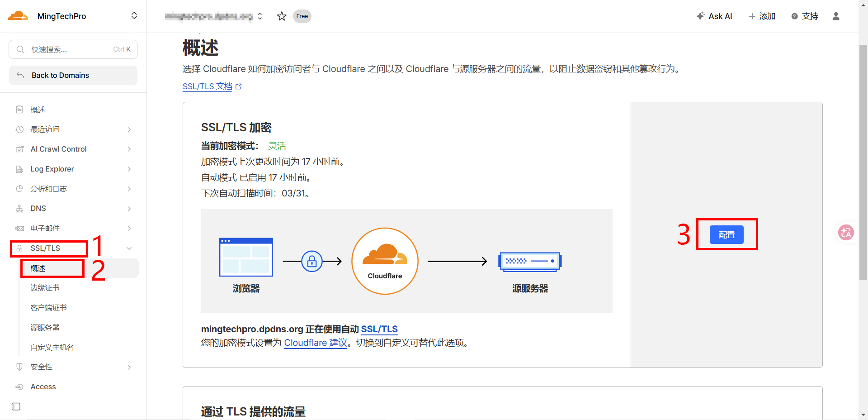The height and width of the screenshot is (420, 868).
Task: Click the 灵活 encryption mode text
Action: (x=277, y=146)
